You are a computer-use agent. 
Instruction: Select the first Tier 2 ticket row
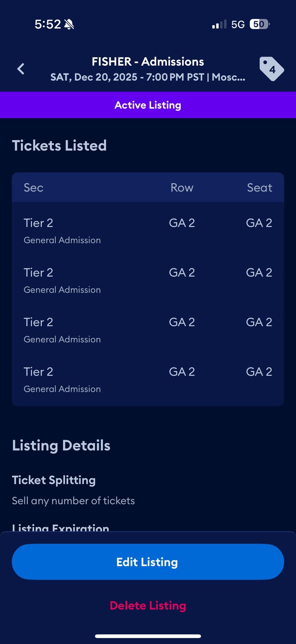point(148,231)
